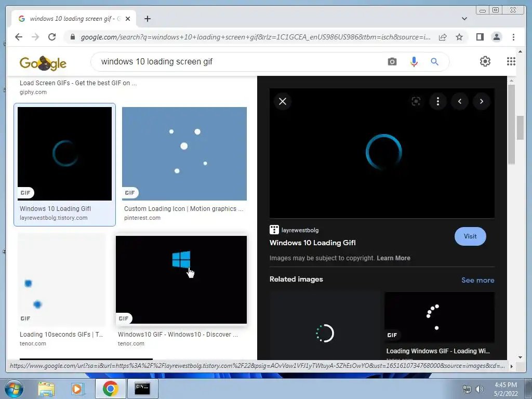Open the Chrome profile avatar
The image size is (532, 399).
496,37
